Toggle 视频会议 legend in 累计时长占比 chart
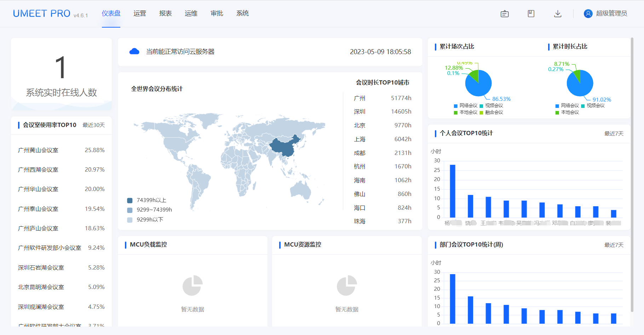Screen dimensions: 644x335 [593, 106]
